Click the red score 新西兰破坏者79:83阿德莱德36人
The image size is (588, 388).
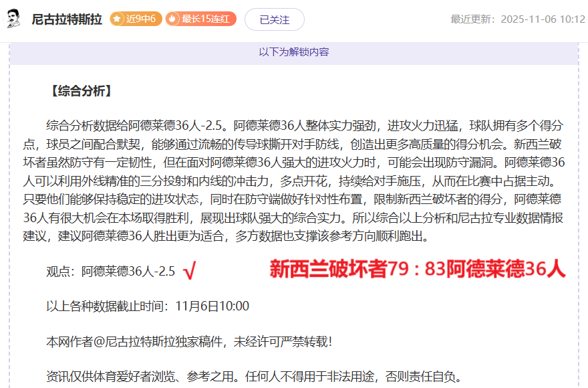point(418,269)
